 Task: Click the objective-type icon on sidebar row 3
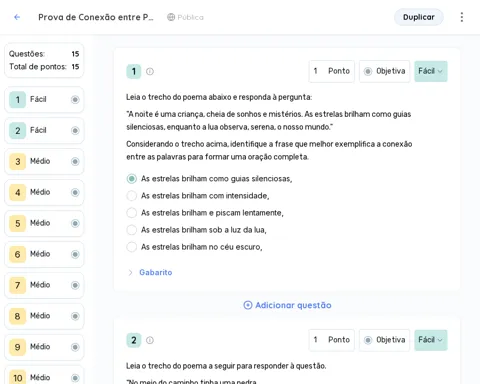point(75,161)
